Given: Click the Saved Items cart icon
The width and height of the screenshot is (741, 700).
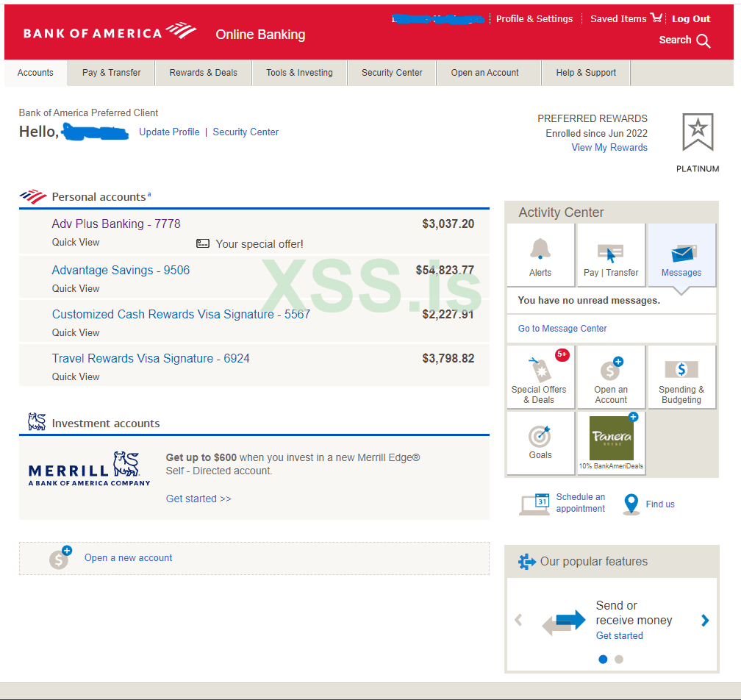Looking at the screenshot, I should [x=656, y=18].
